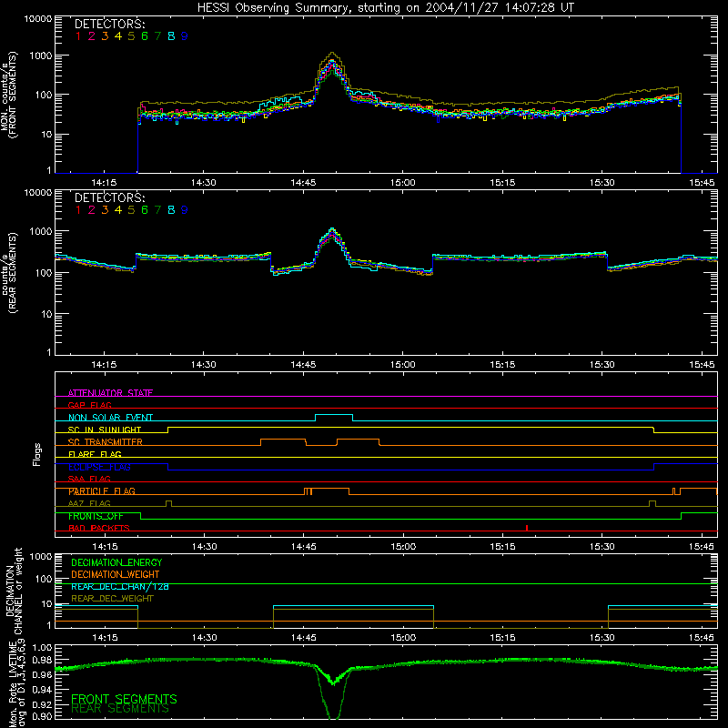The width and height of the screenshot is (728, 728).
Task: Click the 15:00 tick under rear segments plot
Action: coord(402,365)
